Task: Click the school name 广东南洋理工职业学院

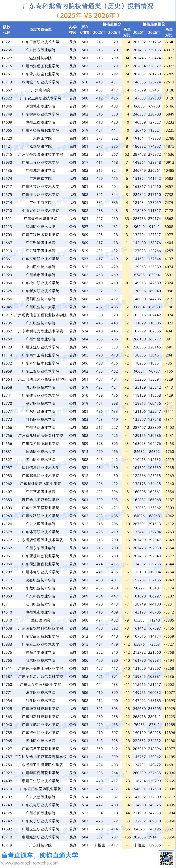Action: pyautogui.click(x=40, y=66)
